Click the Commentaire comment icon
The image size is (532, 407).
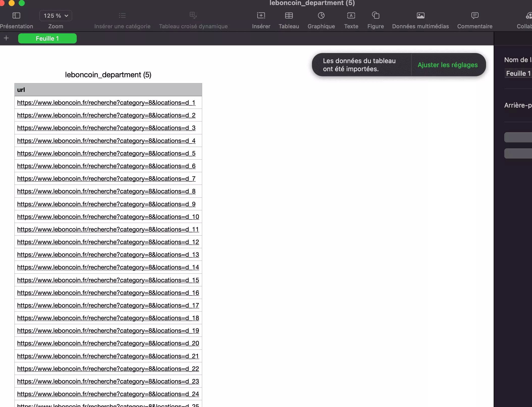click(475, 16)
